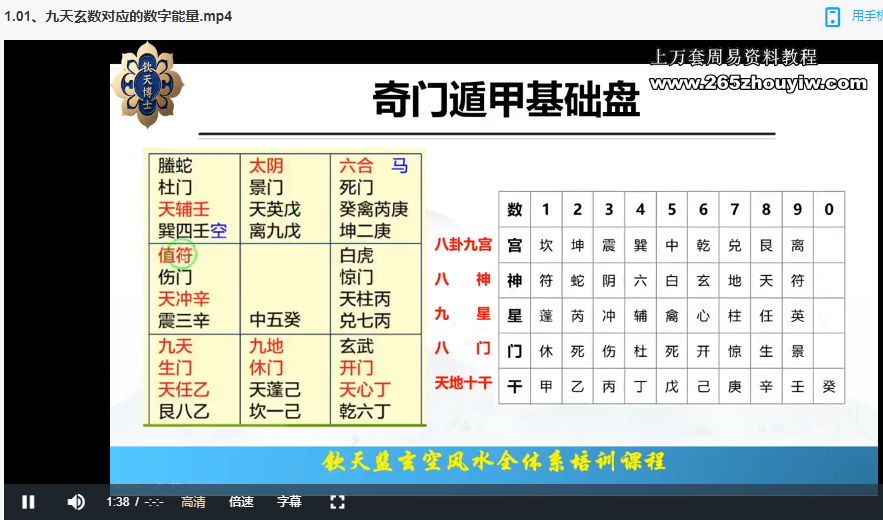This screenshot has height=520, width=883.
Task: Enter fullscreen mode
Action: 337,502
